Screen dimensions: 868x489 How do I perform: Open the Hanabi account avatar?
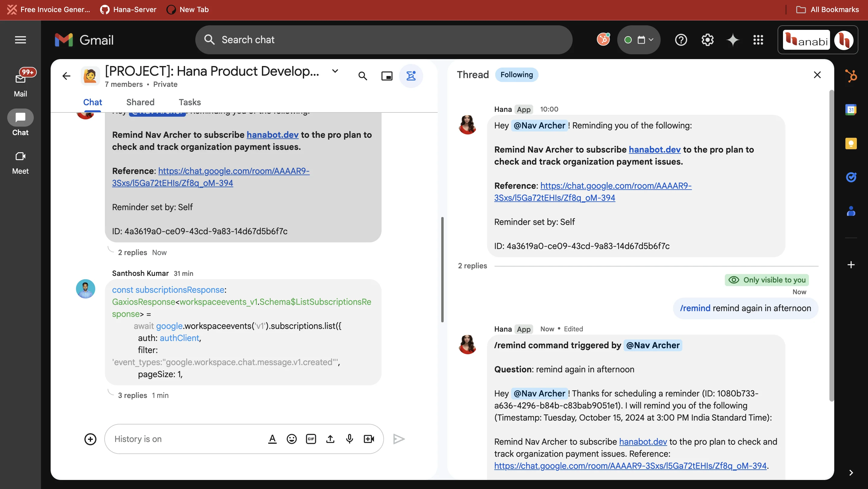click(843, 40)
